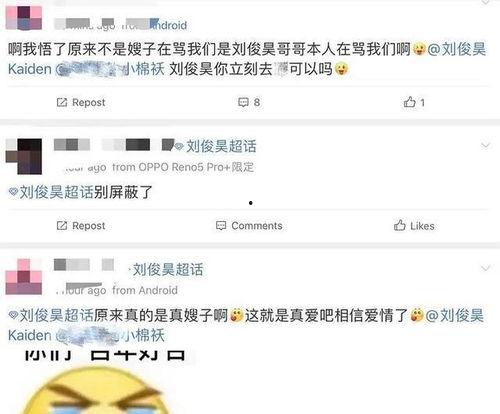500x414 pixels.
Task: Open 刘俊昊超话 tag beside second username
Action: click(216, 146)
